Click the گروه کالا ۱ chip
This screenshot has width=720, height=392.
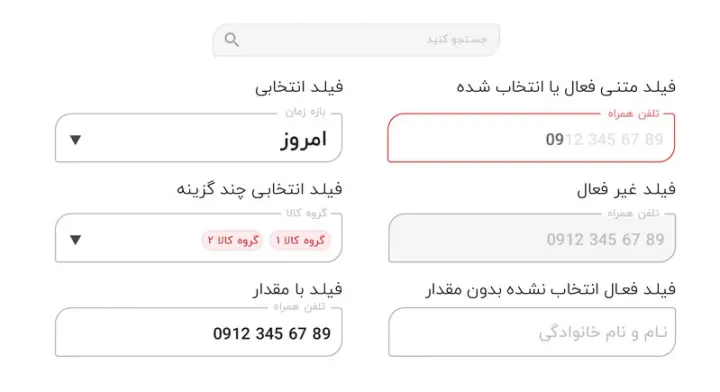click(x=300, y=240)
